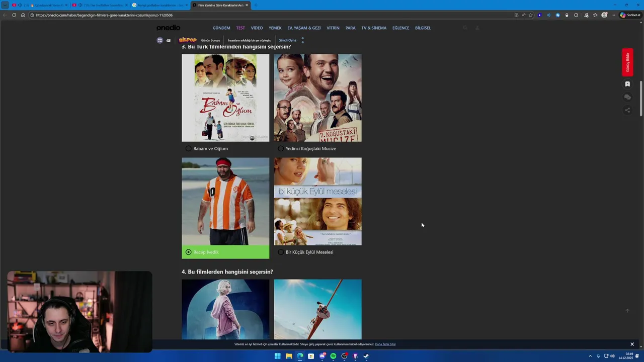The width and height of the screenshot is (644, 362).
Task: Open the VİTRİN menu item
Action: point(333,28)
